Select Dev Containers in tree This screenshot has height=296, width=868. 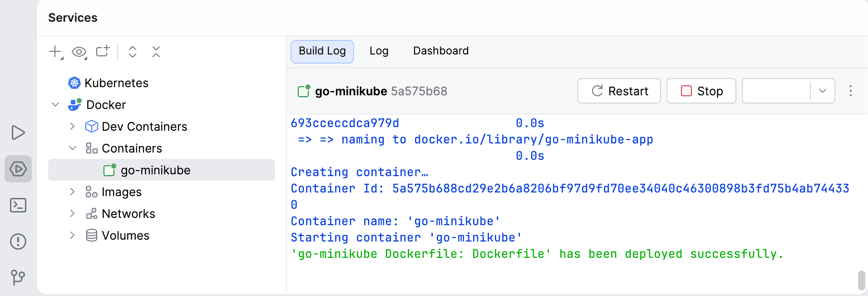[144, 127]
